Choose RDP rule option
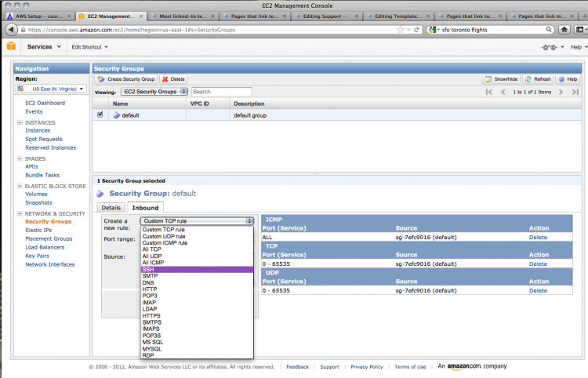Image resolution: width=588 pixels, height=378 pixels. [x=198, y=355]
